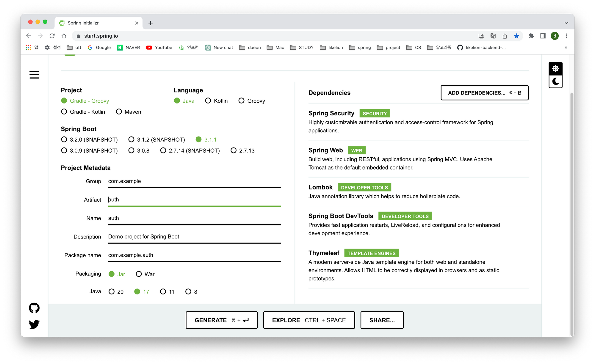595x364 pixels.
Task: Select Java version 20
Action: (116, 292)
